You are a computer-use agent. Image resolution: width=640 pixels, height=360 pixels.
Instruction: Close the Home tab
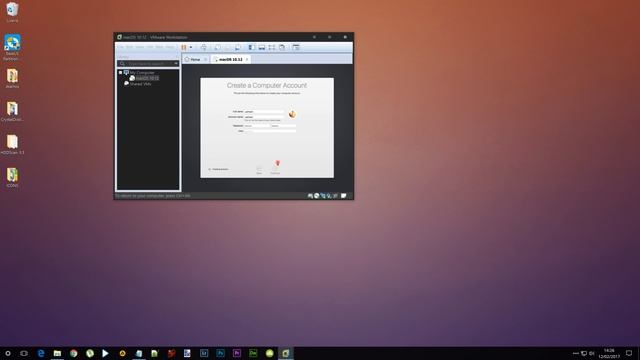(205, 60)
